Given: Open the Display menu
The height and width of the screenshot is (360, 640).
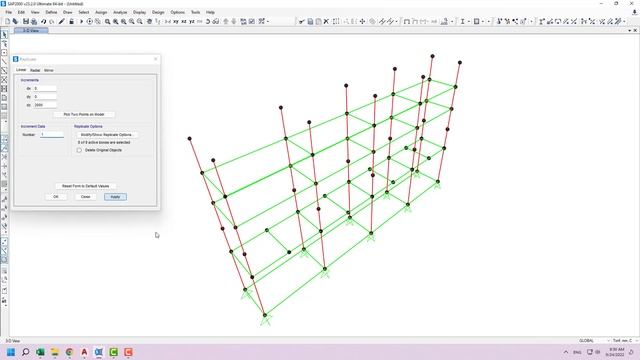Looking at the screenshot, I should (139, 12).
